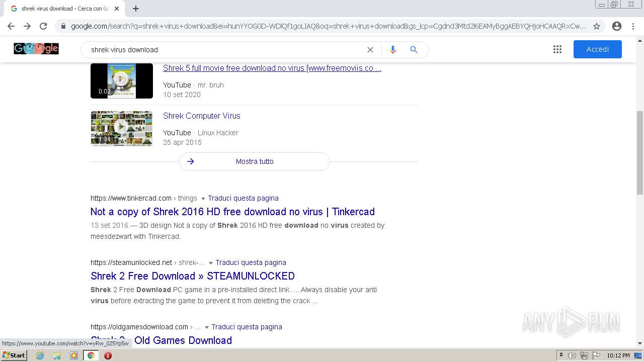Open the Tinkercad Shrek 2016 HD result
Viewport: 644px width, 362px height.
(232, 212)
